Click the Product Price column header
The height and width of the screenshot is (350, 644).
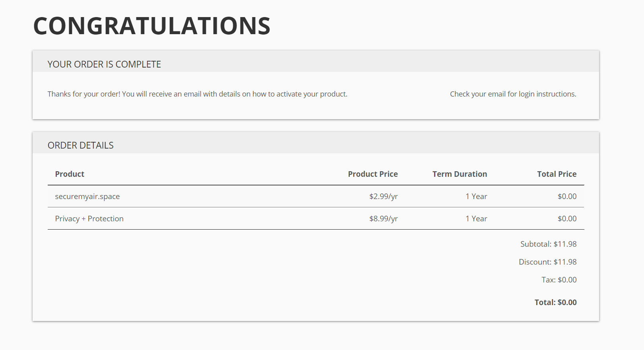(x=372, y=174)
